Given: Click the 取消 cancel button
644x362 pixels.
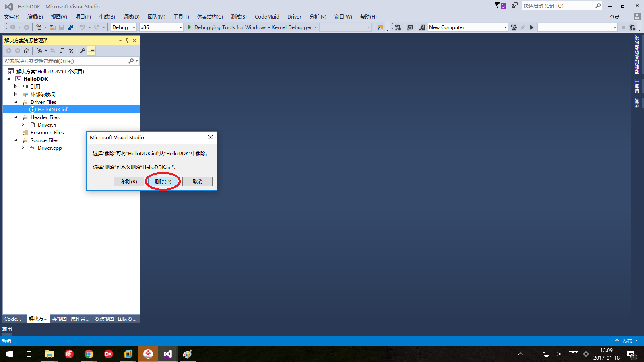Looking at the screenshot, I should [197, 182].
